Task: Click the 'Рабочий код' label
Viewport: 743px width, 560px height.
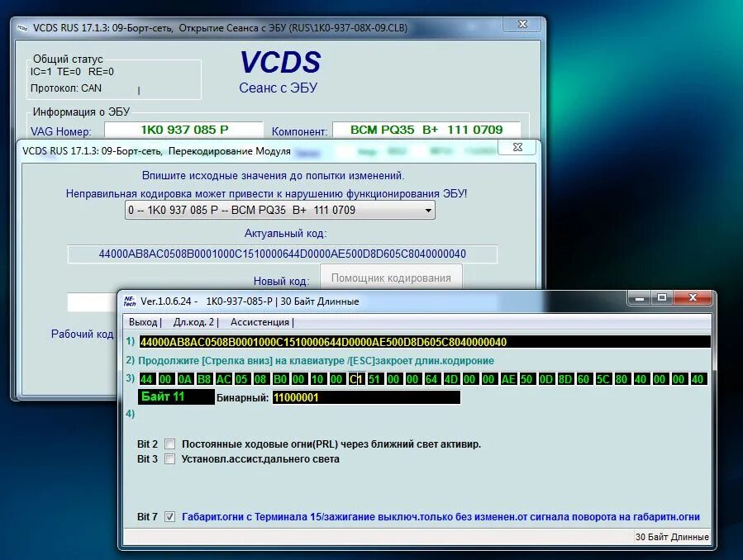Action: point(82,335)
